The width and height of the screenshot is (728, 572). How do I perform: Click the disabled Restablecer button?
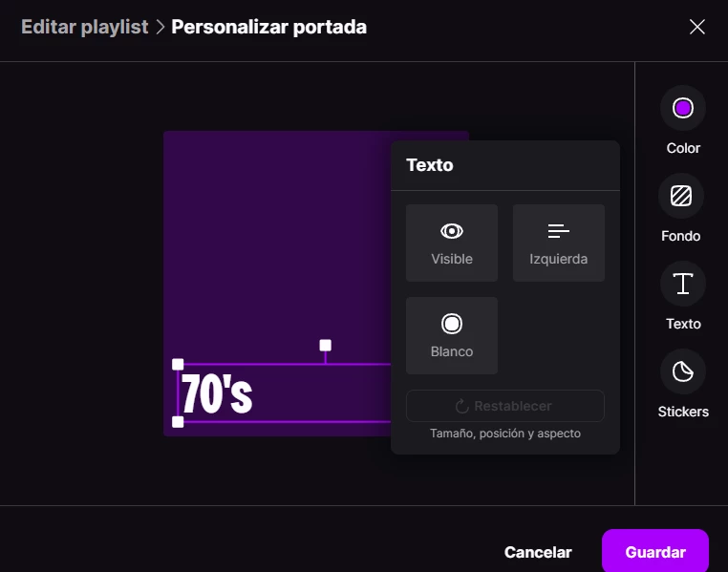point(505,406)
